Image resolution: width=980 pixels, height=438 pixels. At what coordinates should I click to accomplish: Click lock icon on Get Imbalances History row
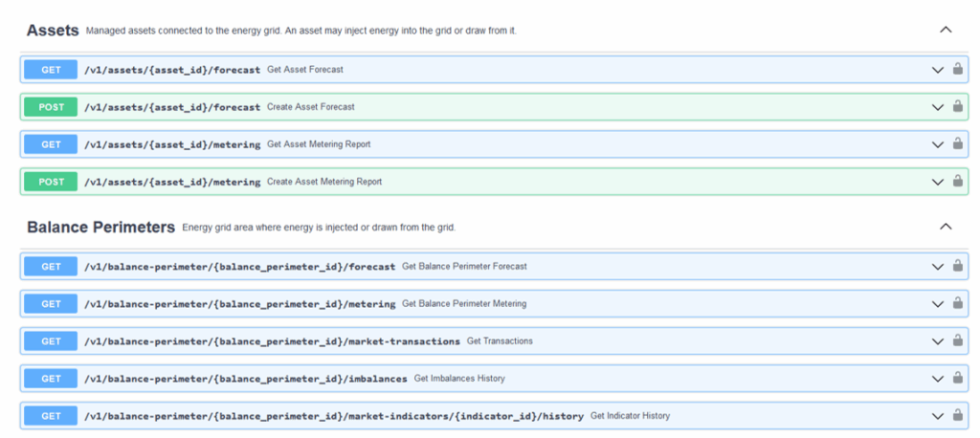point(957,378)
